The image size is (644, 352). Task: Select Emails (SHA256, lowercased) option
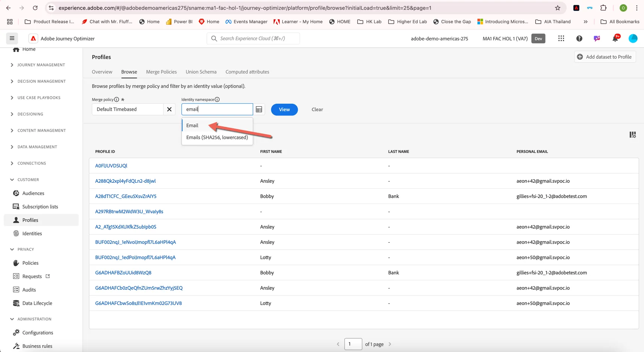point(217,137)
